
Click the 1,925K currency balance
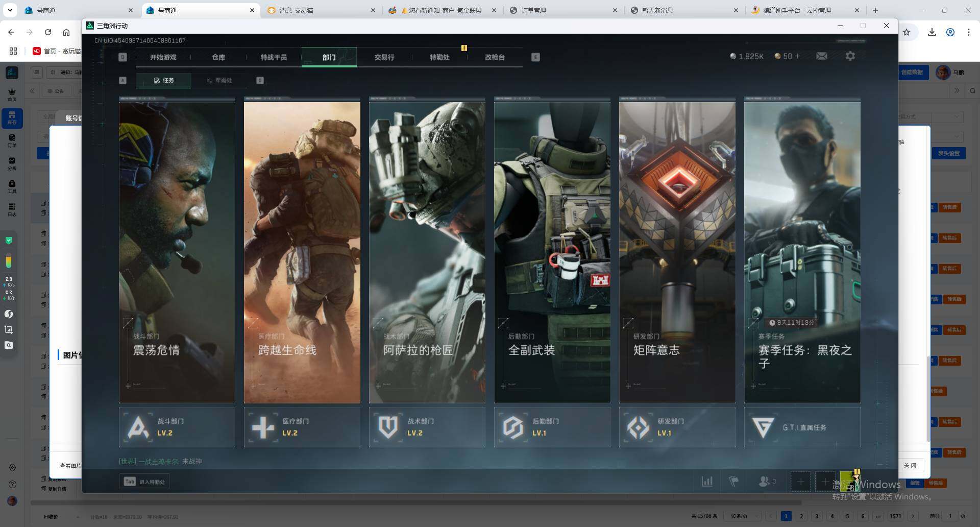[x=747, y=56]
